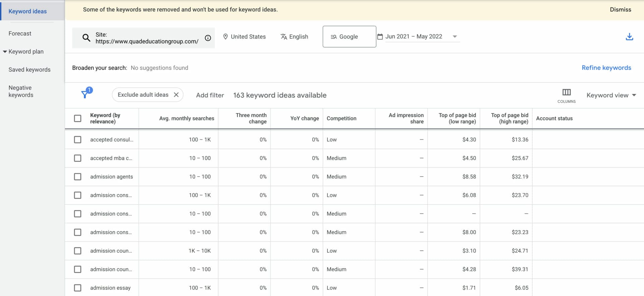Sort by Keyword (by relevance) header
This screenshot has height=296, width=644.
click(x=105, y=118)
